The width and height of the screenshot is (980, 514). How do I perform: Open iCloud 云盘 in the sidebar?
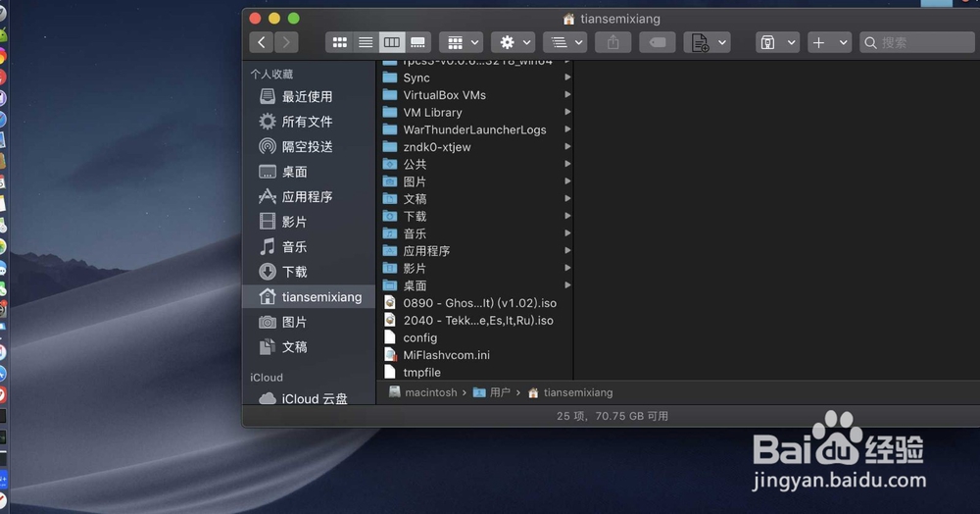[309, 398]
